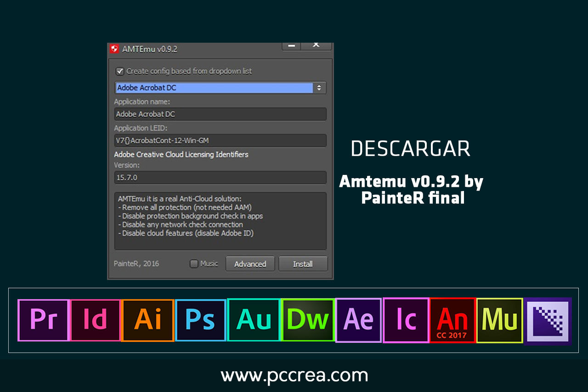Click the Application name input field

click(x=220, y=114)
